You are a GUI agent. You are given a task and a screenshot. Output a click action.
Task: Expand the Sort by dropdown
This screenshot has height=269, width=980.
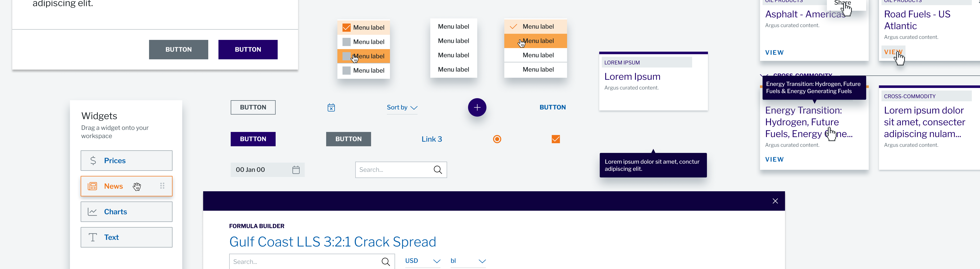coord(402,108)
